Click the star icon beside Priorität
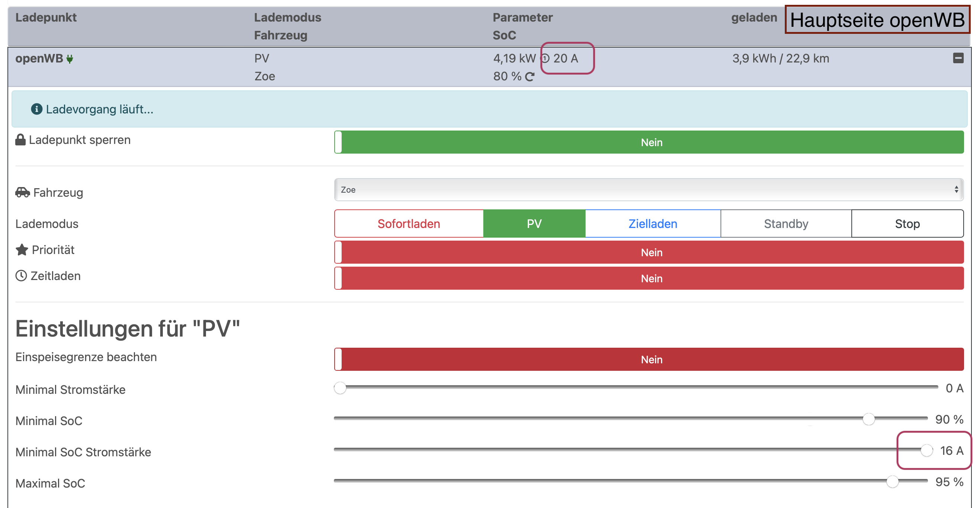Image resolution: width=980 pixels, height=508 pixels. point(22,250)
